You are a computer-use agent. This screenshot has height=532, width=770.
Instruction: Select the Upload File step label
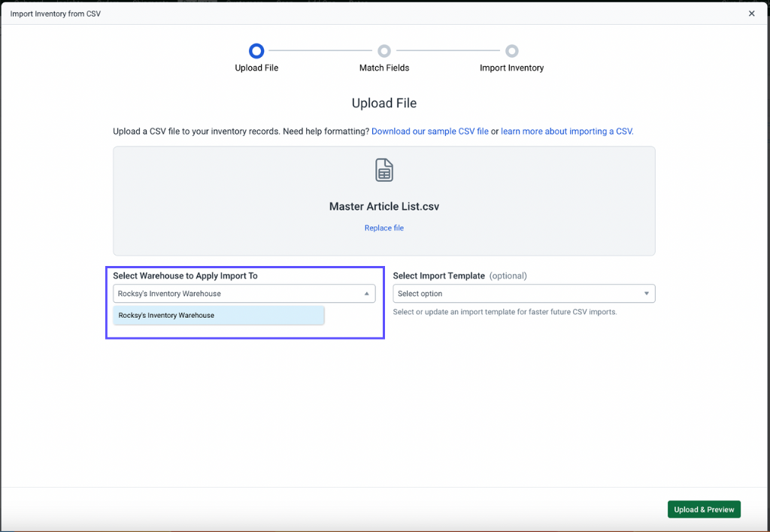(x=256, y=68)
